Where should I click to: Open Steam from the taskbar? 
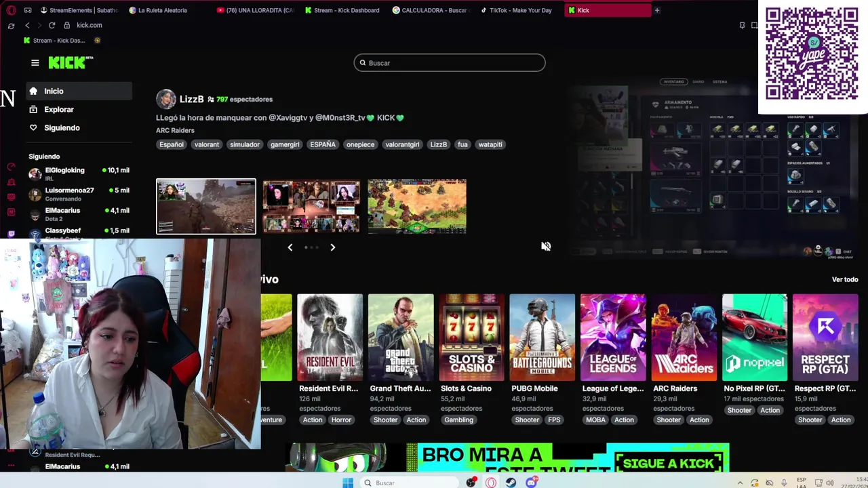(x=511, y=483)
